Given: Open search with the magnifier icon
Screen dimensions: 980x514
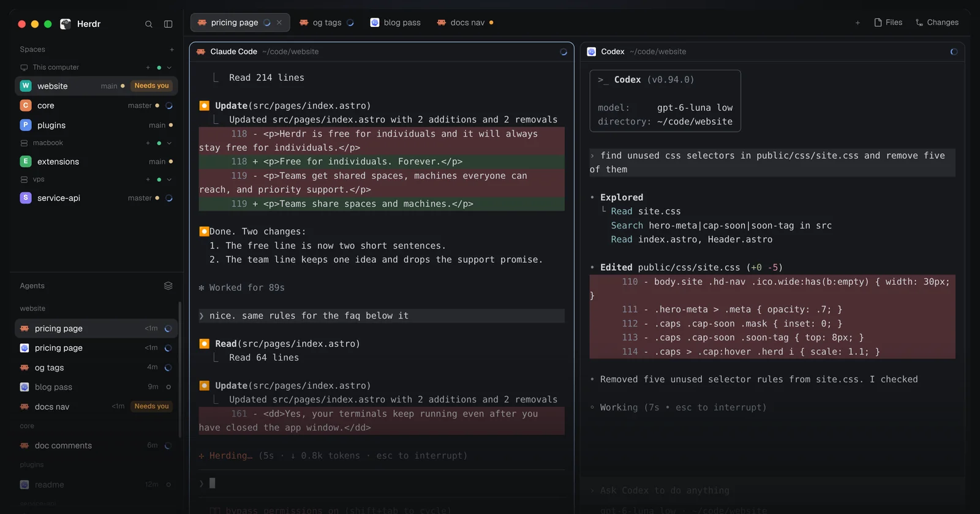Looking at the screenshot, I should point(148,24).
